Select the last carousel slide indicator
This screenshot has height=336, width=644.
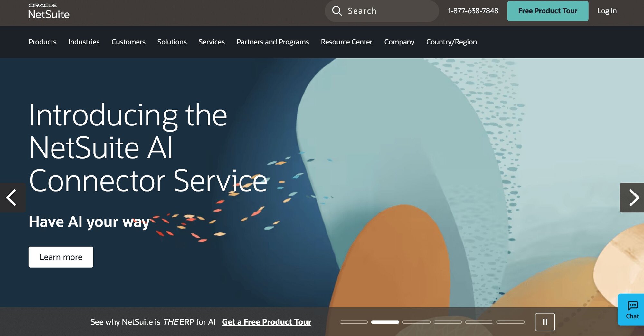tap(510, 322)
